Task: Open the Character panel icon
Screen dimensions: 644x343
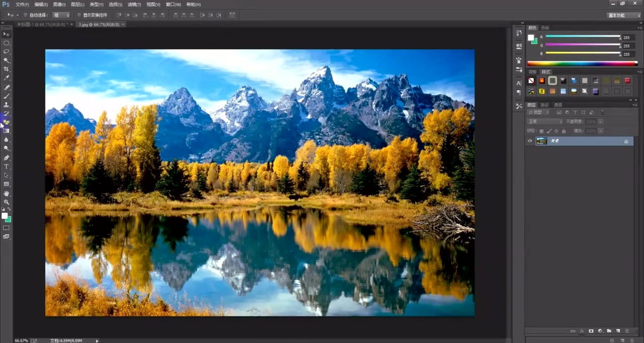Action: click(519, 83)
